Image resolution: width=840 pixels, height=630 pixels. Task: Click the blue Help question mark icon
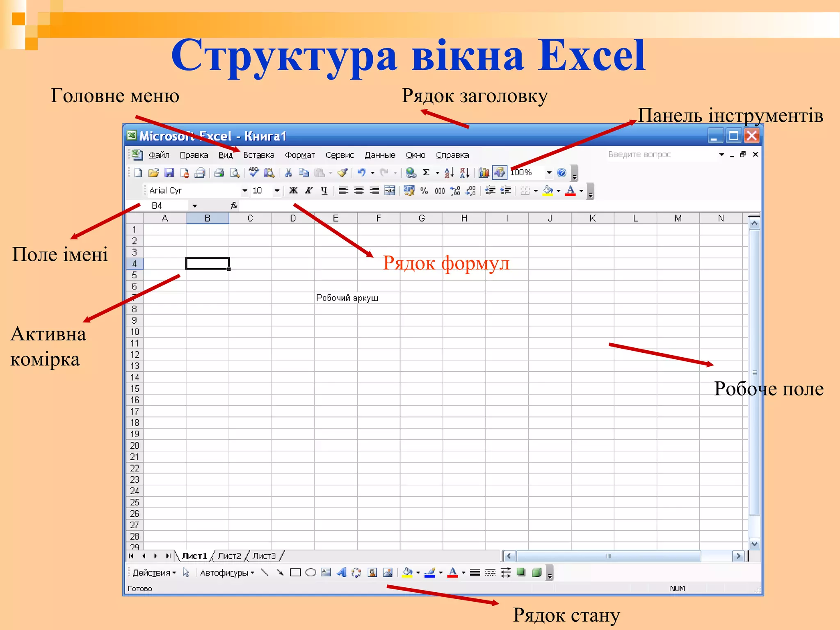[562, 173]
